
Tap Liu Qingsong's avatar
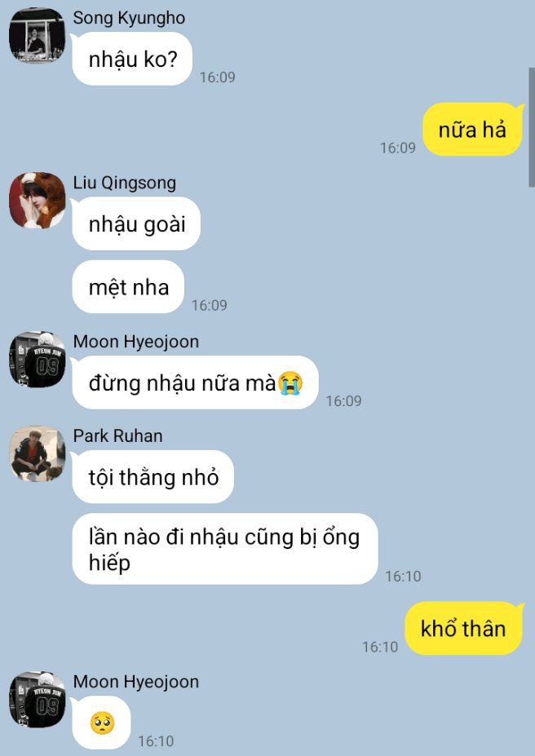coord(38,200)
